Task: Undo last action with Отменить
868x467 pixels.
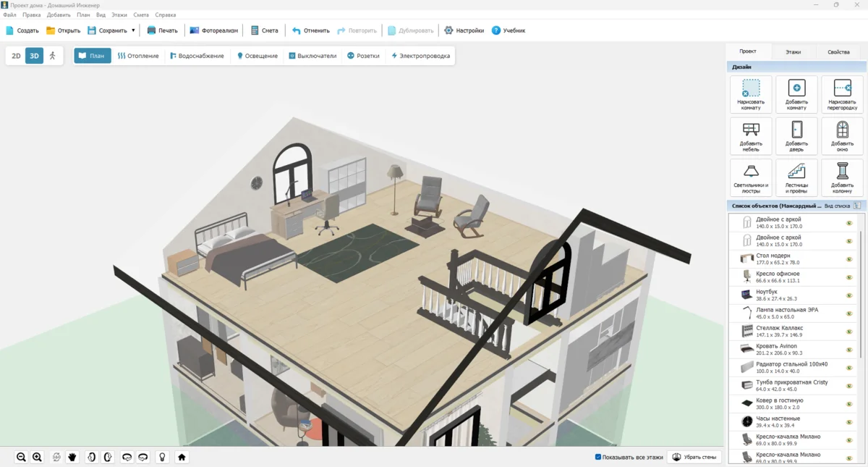Action: click(310, 30)
